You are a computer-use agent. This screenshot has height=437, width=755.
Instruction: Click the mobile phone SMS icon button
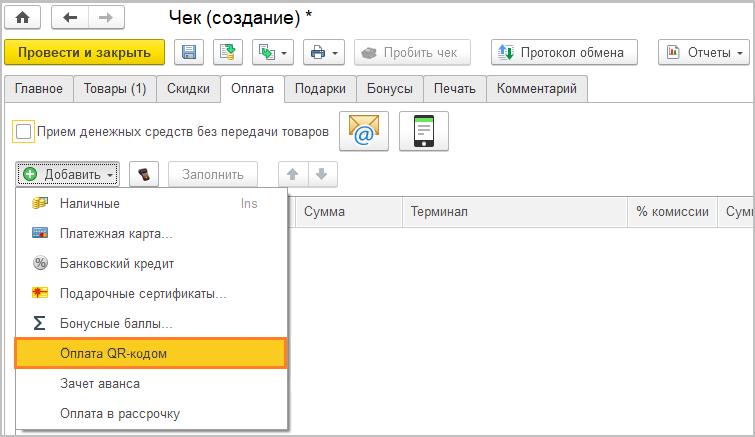[x=424, y=131]
